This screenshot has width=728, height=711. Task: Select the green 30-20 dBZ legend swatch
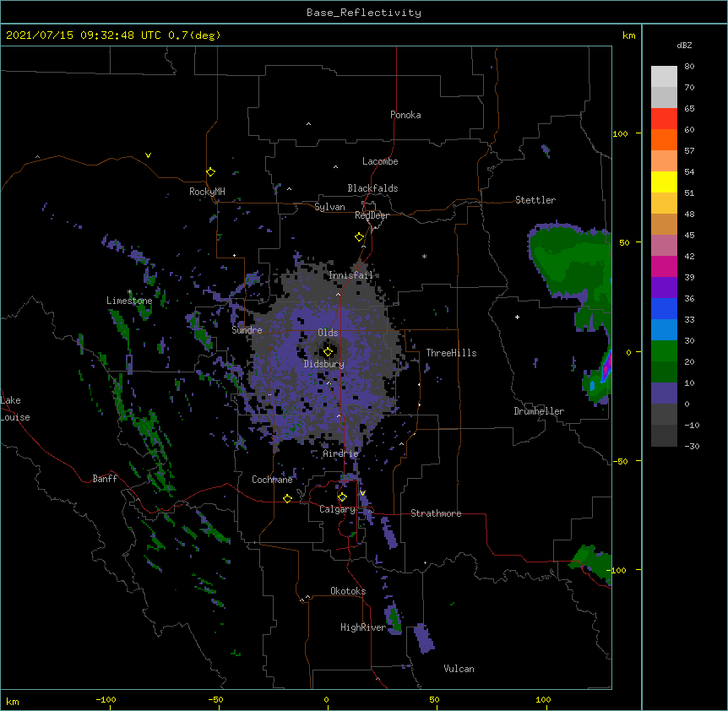pos(664,350)
